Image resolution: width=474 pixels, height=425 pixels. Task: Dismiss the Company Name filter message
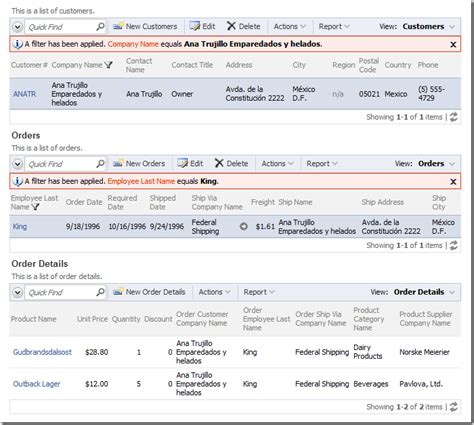pyautogui.click(x=453, y=45)
